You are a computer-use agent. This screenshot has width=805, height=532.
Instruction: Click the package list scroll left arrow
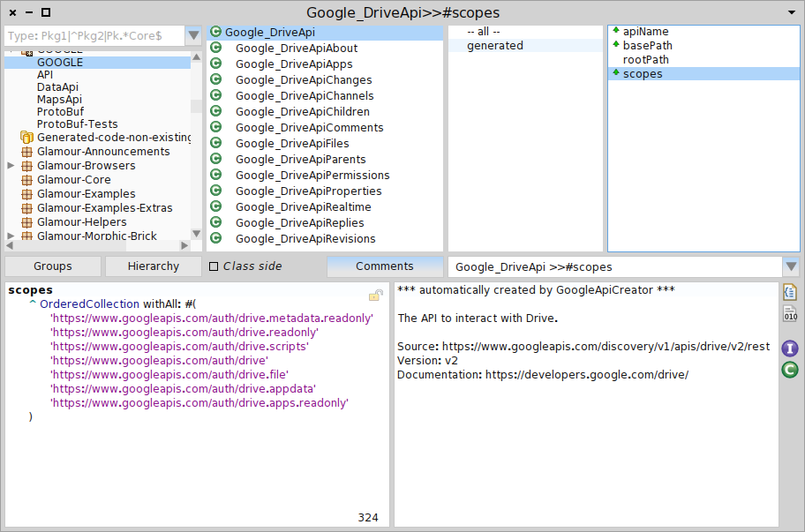[9, 246]
